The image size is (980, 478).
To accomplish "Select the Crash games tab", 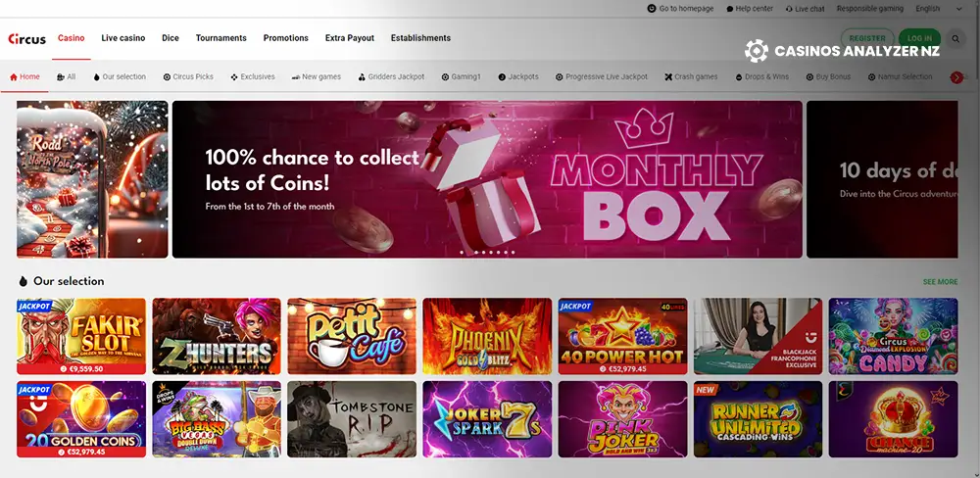I will click(x=691, y=76).
